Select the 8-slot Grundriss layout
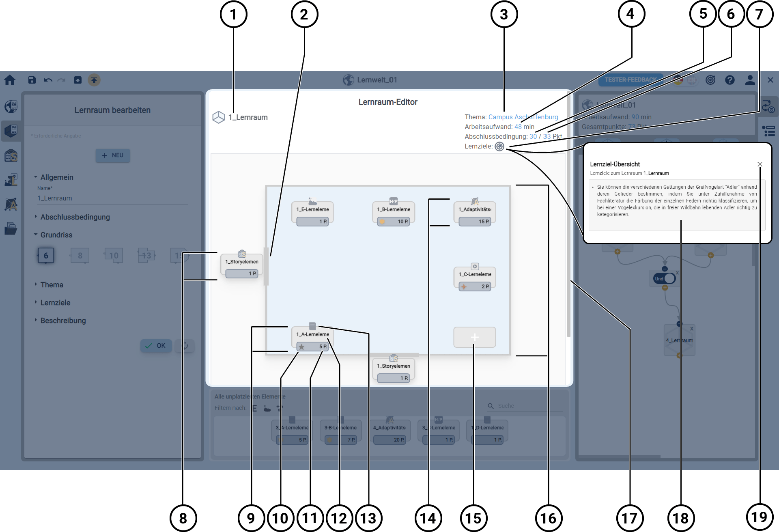 80,256
